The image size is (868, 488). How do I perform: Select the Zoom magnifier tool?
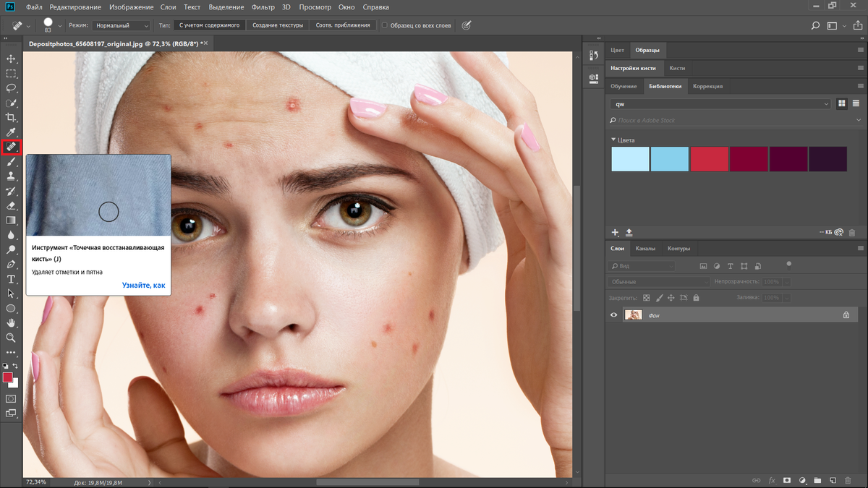pos(11,338)
